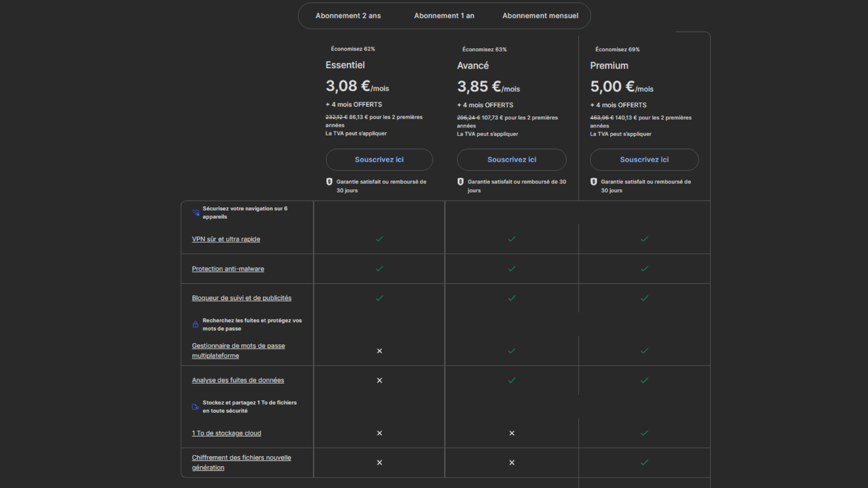Image resolution: width=868 pixels, height=488 pixels.
Task: Click Premium checkmark for Bloqueur de suivi row
Action: click(x=645, y=298)
